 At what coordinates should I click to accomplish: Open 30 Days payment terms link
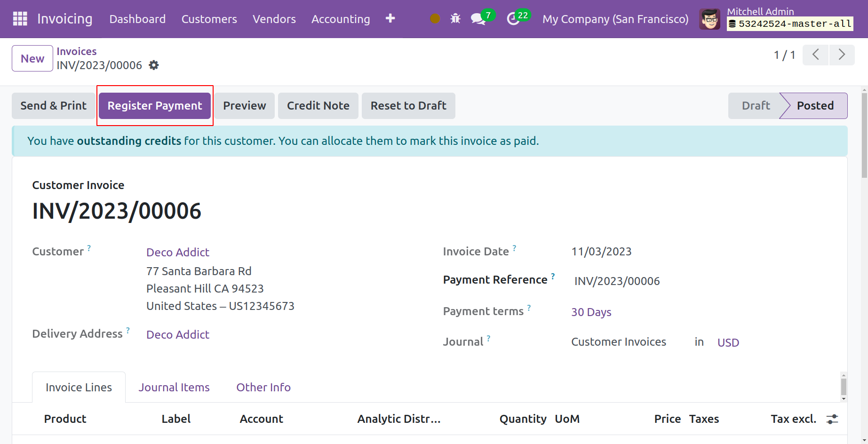(591, 312)
